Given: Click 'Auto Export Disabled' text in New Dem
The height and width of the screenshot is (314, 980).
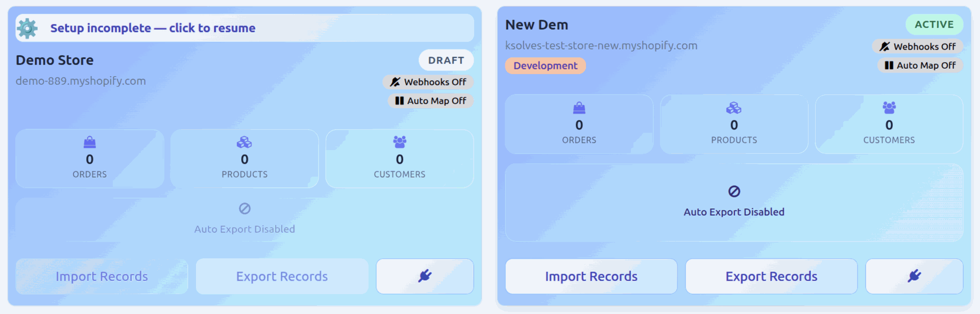Looking at the screenshot, I should (x=734, y=212).
